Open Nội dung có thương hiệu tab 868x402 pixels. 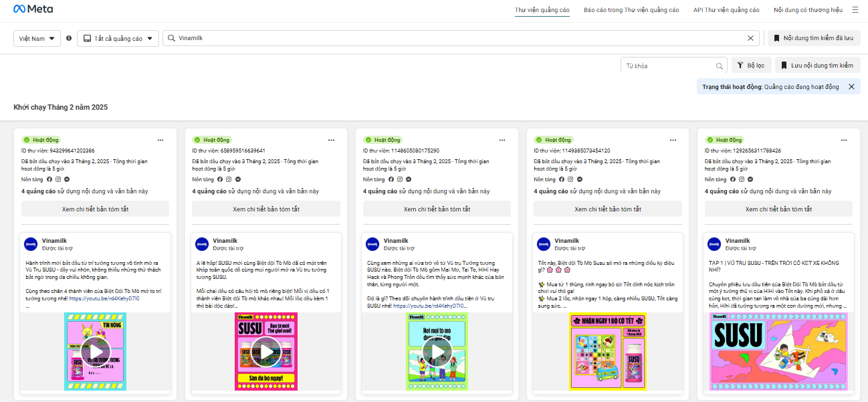click(808, 10)
